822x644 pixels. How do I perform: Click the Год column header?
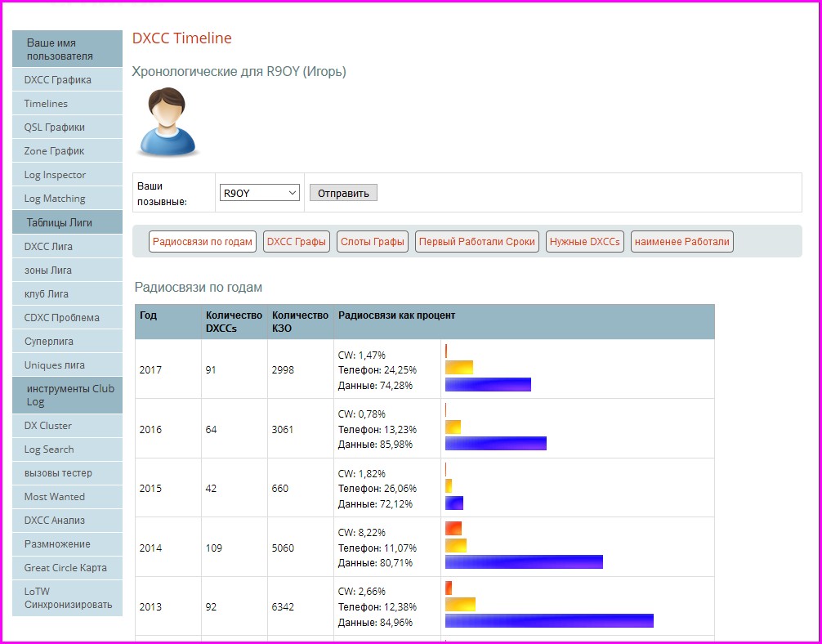coord(149,315)
